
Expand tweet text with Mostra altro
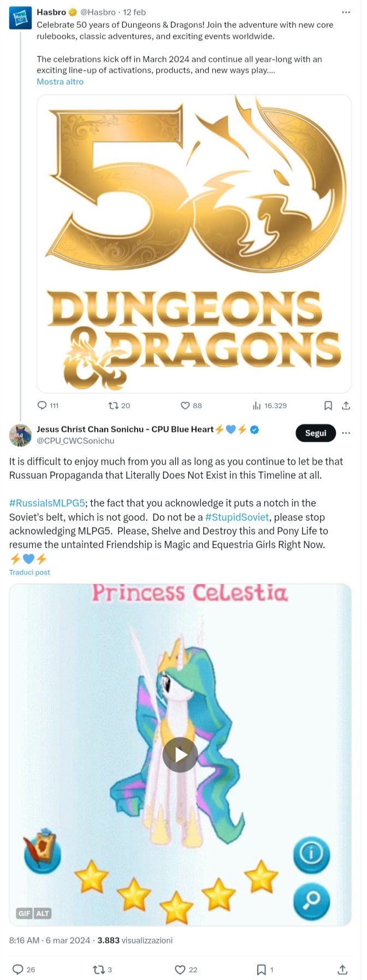click(60, 81)
